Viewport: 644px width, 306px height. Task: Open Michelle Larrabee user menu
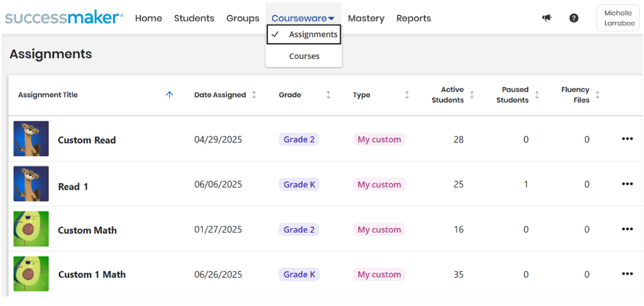[618, 18]
